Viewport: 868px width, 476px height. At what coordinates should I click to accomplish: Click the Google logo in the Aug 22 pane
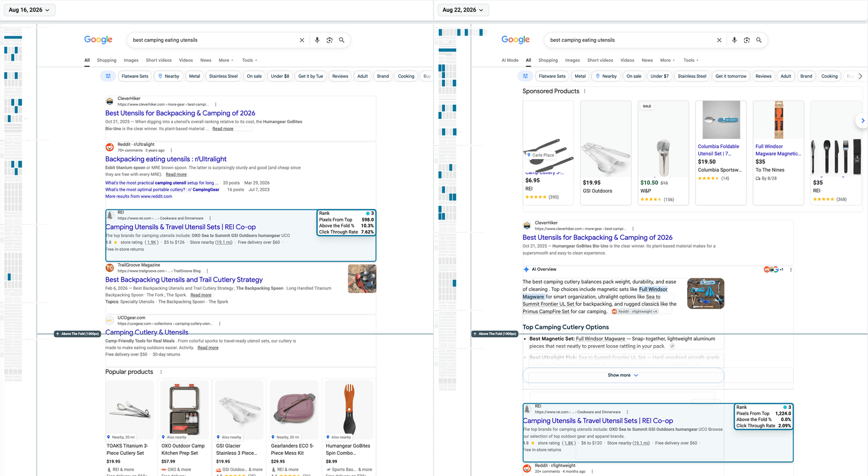coord(515,40)
